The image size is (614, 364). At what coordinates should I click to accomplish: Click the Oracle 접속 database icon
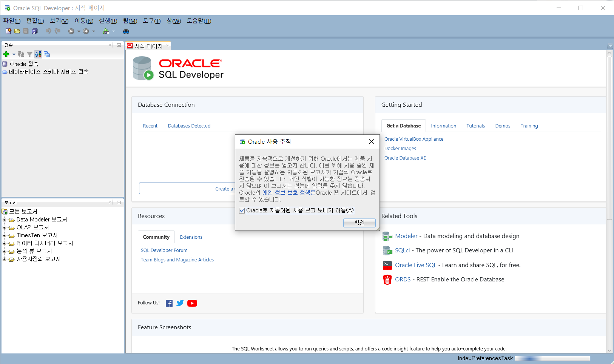point(5,64)
